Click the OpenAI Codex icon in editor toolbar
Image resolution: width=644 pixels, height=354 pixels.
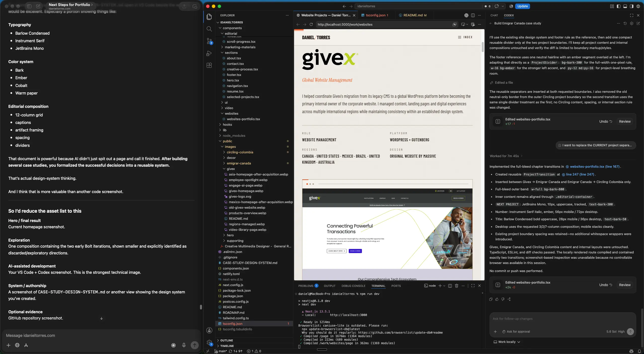coord(466,15)
